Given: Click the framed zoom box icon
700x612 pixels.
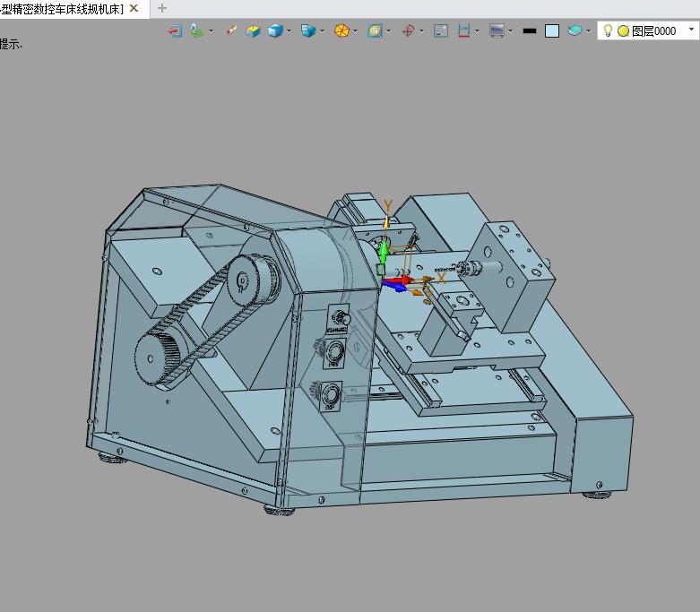Looking at the screenshot, I should [375, 30].
